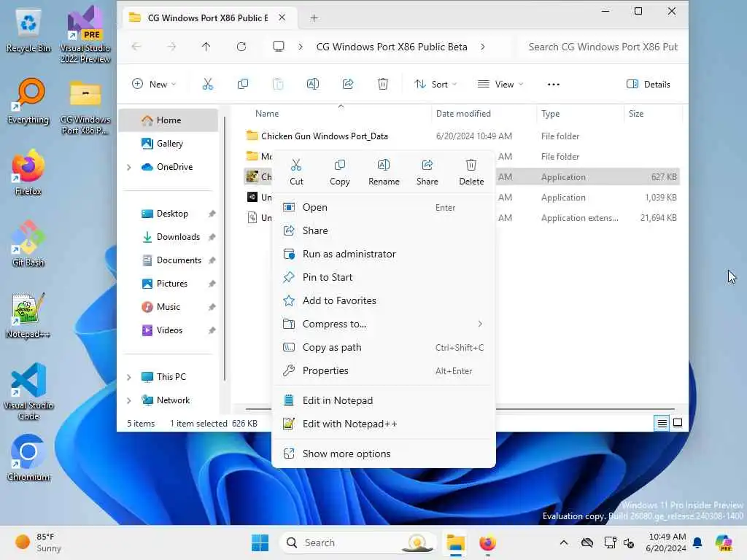Choose Open in context menu
This screenshot has width=747, height=560.
tap(384, 208)
